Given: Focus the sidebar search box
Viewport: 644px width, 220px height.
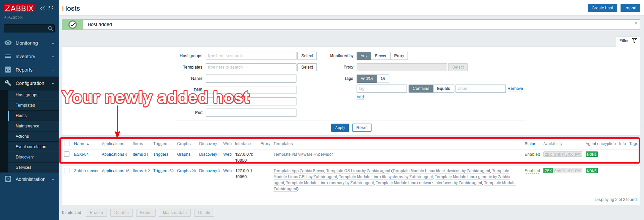Looking at the screenshot, I should (x=26, y=28).
